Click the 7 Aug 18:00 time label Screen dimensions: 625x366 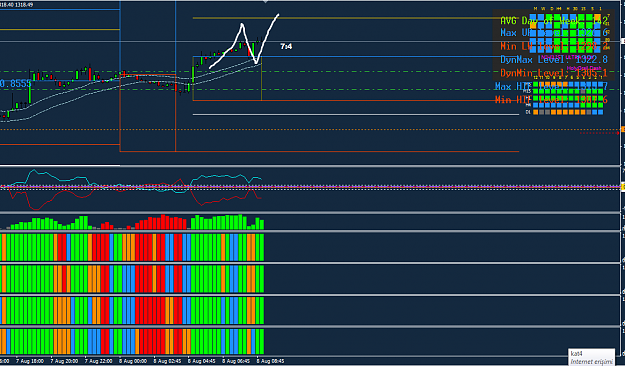pyautogui.click(x=30, y=361)
